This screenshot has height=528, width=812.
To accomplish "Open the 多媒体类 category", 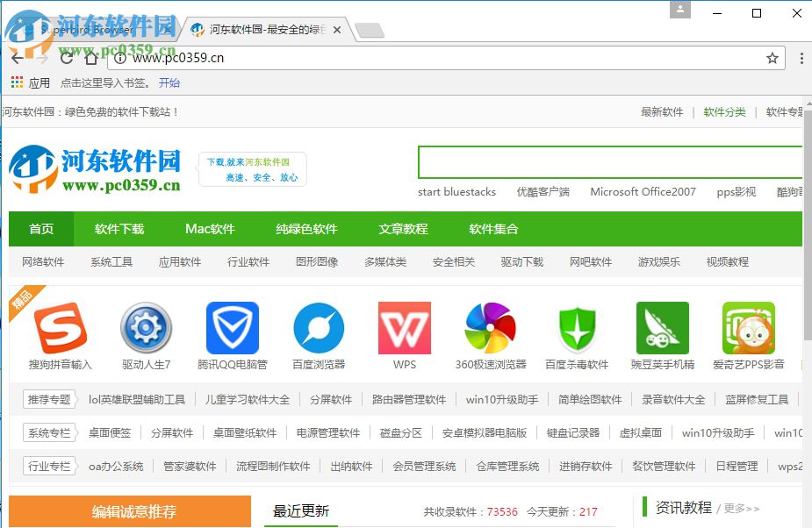I will (385, 262).
